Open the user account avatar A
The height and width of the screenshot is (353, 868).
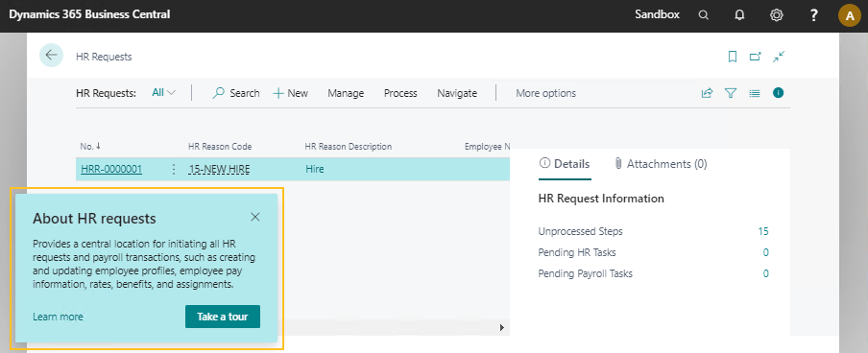tap(850, 15)
